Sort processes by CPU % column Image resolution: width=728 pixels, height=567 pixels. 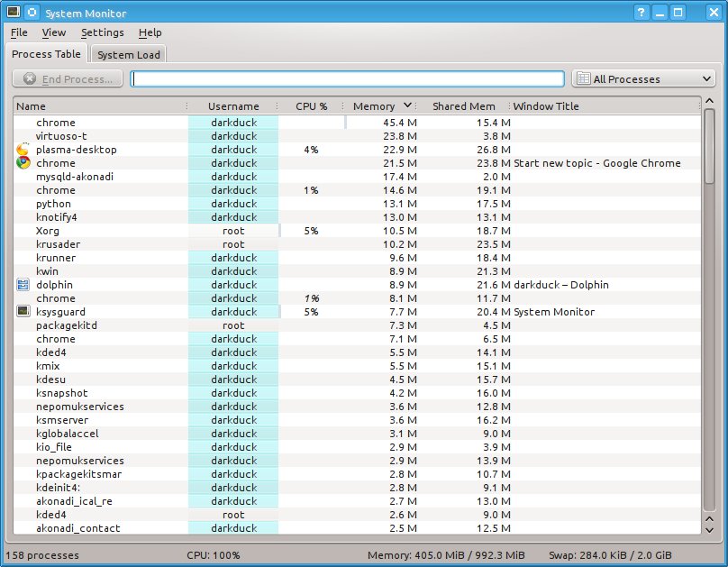click(x=311, y=106)
